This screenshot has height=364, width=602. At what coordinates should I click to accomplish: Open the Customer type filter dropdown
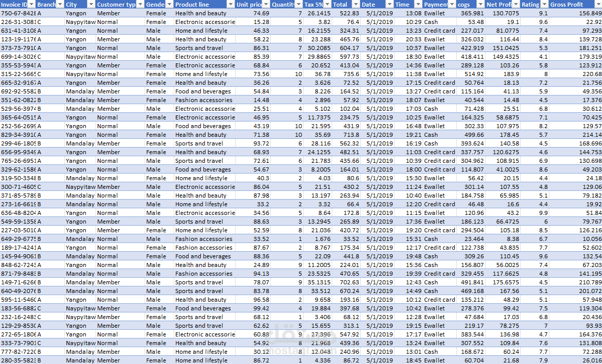[140, 5]
